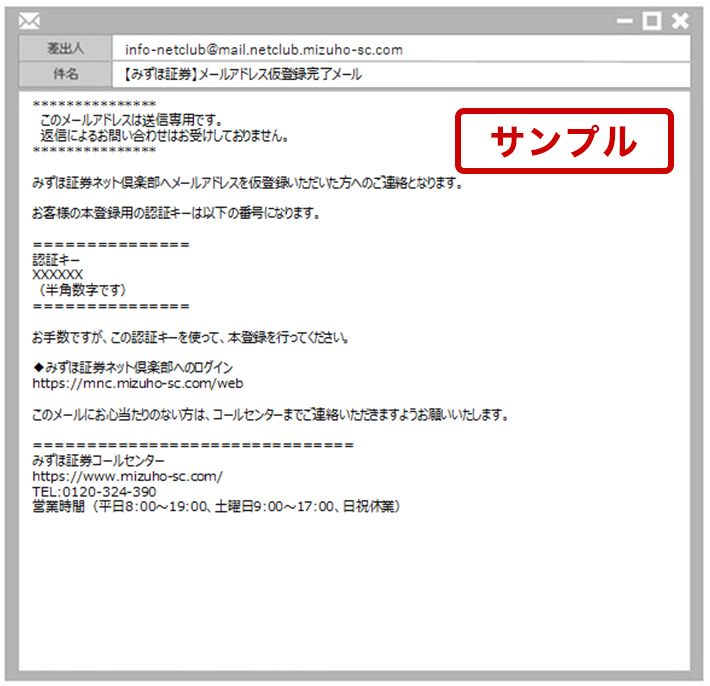Click the 差出人 sender label
Image resolution: width=710 pixels, height=686 pixels.
pyautogui.click(x=65, y=48)
